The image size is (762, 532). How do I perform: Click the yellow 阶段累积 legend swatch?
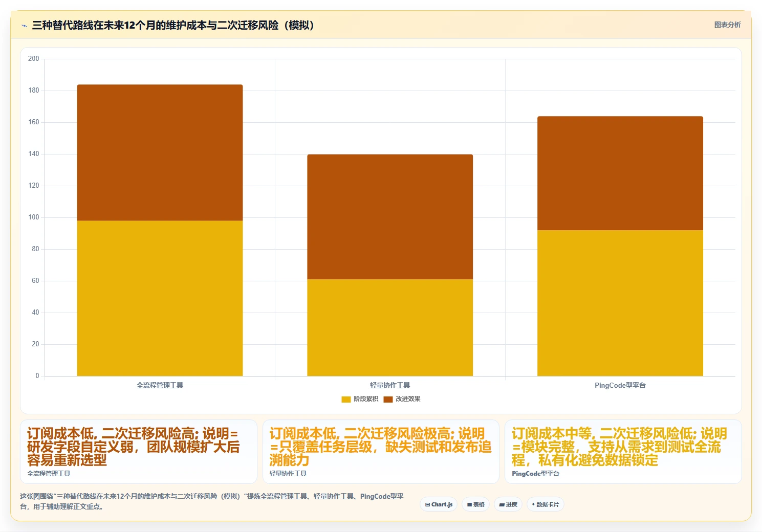(346, 400)
